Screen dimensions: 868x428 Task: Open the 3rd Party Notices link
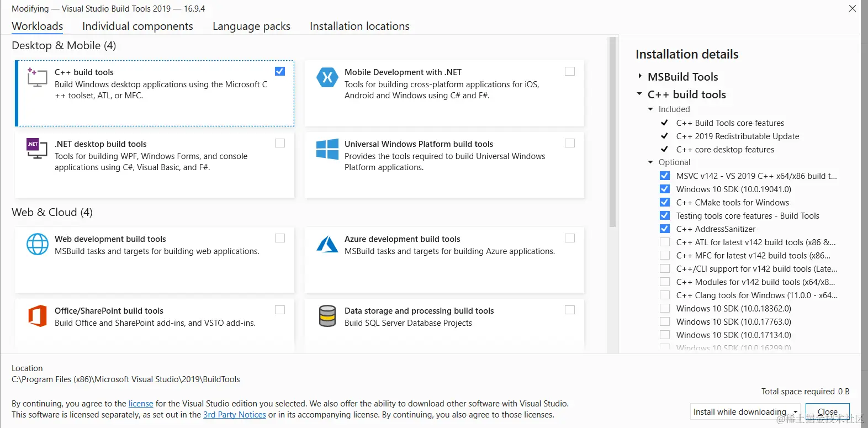tap(234, 415)
